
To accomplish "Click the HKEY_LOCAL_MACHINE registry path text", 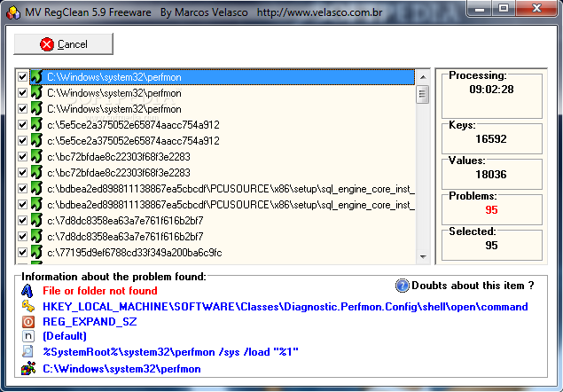I will pyautogui.click(x=285, y=307).
